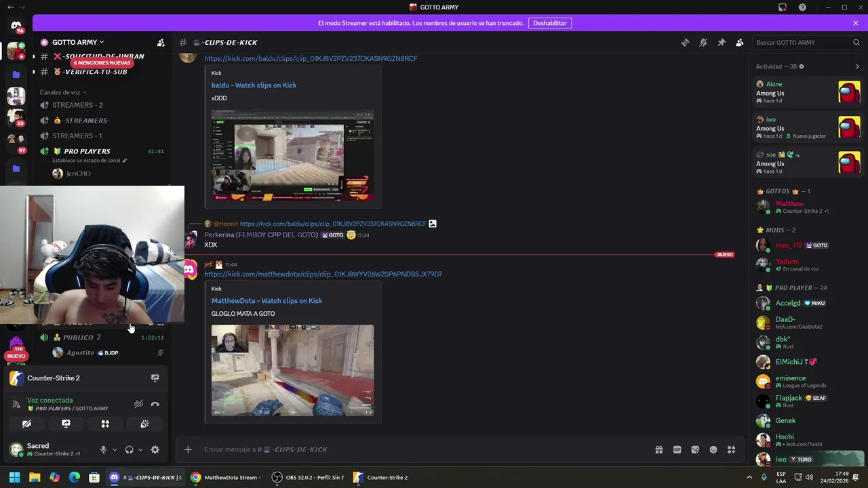Open PRO PLAYERS voice channel
The image size is (868, 488).
87,151
